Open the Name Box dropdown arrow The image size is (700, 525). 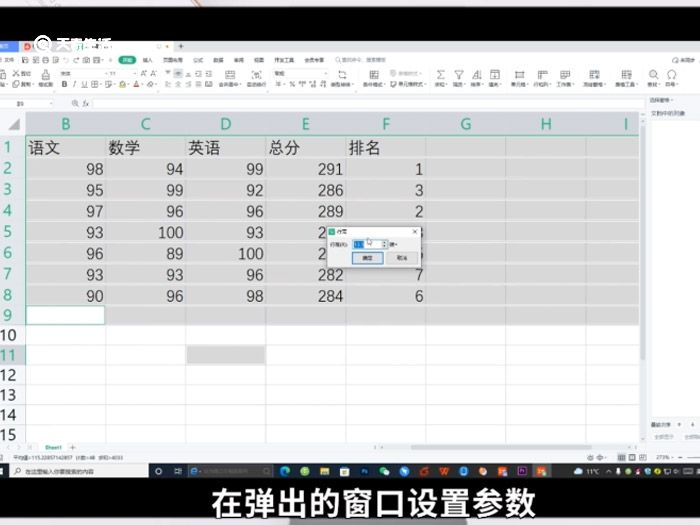[51, 104]
